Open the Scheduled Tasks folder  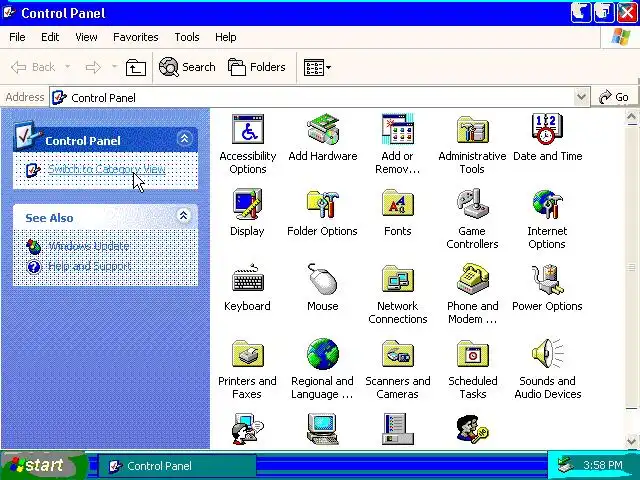coord(472,353)
